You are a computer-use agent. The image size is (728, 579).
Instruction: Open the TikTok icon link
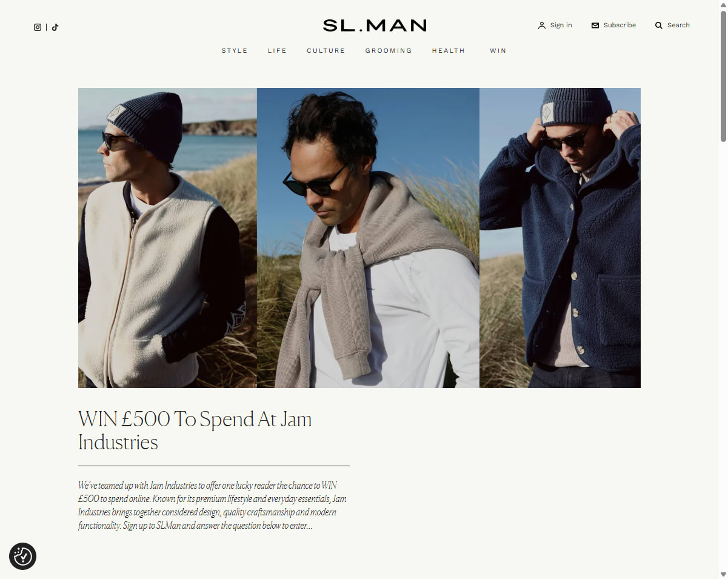[55, 27]
